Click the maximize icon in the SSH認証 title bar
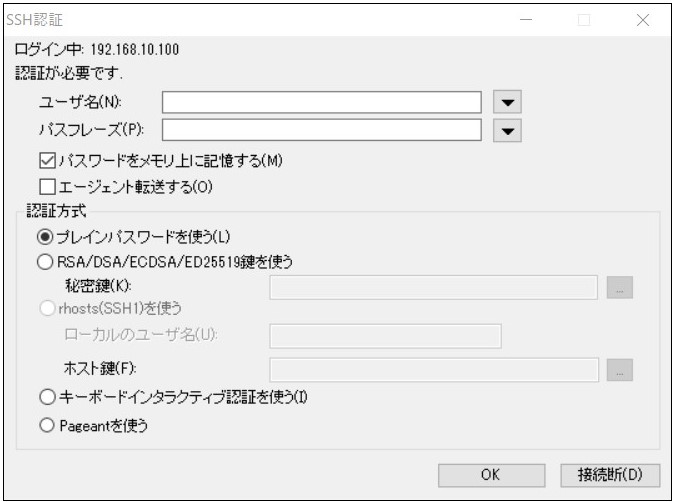 click(x=584, y=20)
